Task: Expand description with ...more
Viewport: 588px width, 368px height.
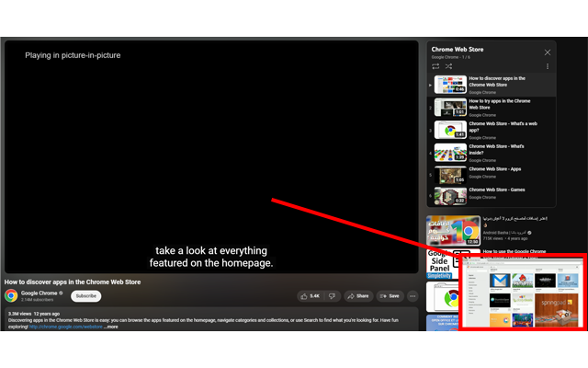Action: [x=111, y=327]
